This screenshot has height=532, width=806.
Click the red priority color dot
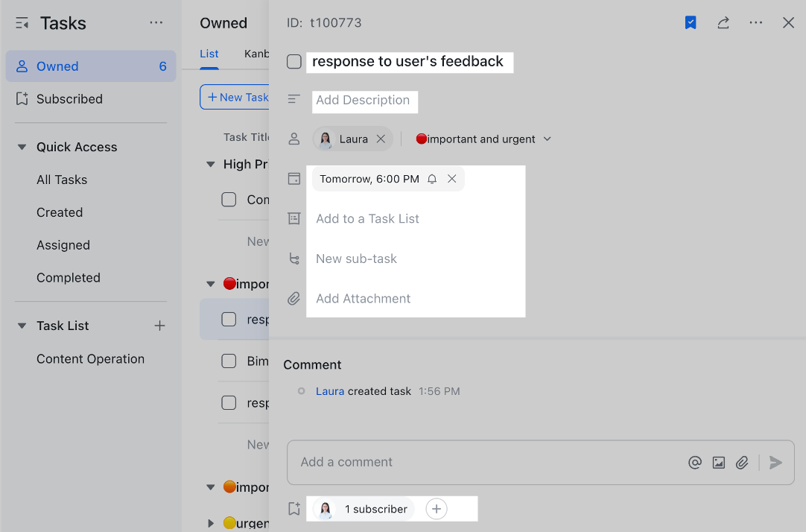[x=421, y=139]
